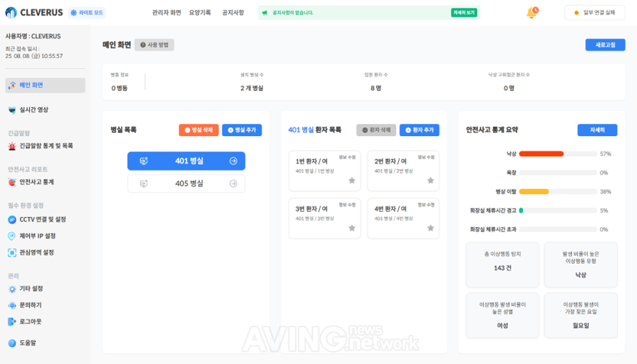Open the 관리자 화면 menu

tap(166, 13)
